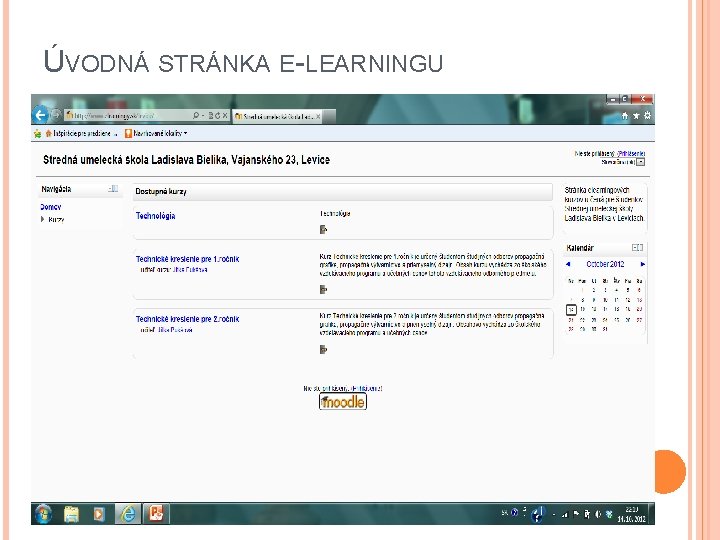Select the Stredná umelecká škola browser tab

coord(278,117)
